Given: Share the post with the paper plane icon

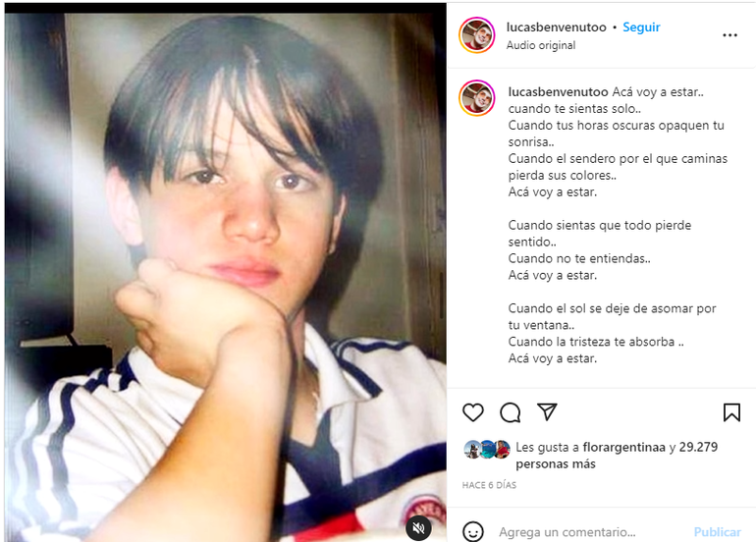Looking at the screenshot, I should [x=547, y=411].
